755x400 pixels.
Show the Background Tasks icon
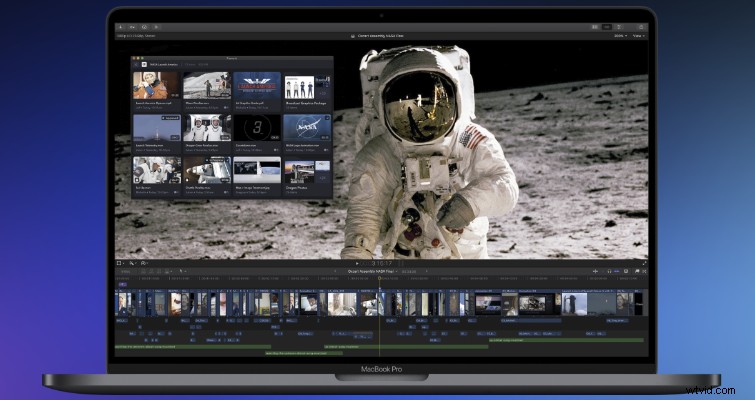pyautogui.click(x=144, y=27)
